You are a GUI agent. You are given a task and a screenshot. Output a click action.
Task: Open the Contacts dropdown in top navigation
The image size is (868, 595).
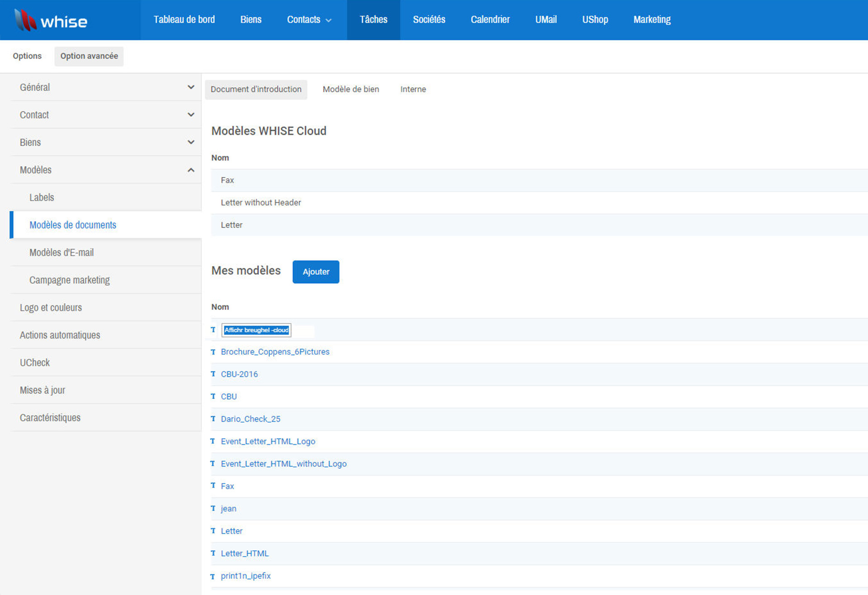(309, 20)
